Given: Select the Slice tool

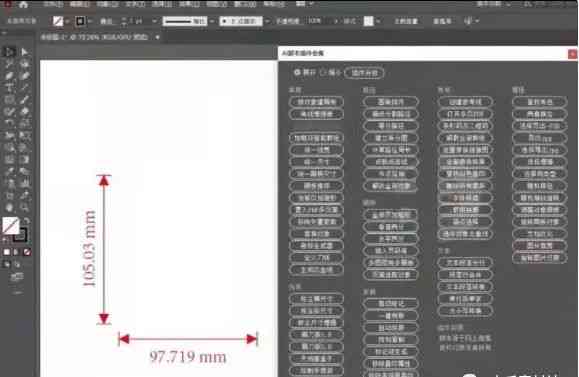Looking at the screenshot, I should point(24,196).
